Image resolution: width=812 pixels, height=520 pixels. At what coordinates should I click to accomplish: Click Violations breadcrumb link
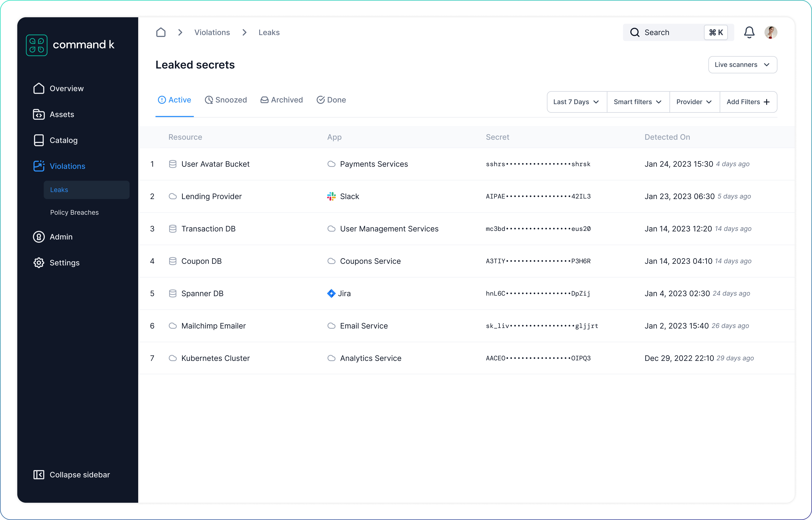212,32
